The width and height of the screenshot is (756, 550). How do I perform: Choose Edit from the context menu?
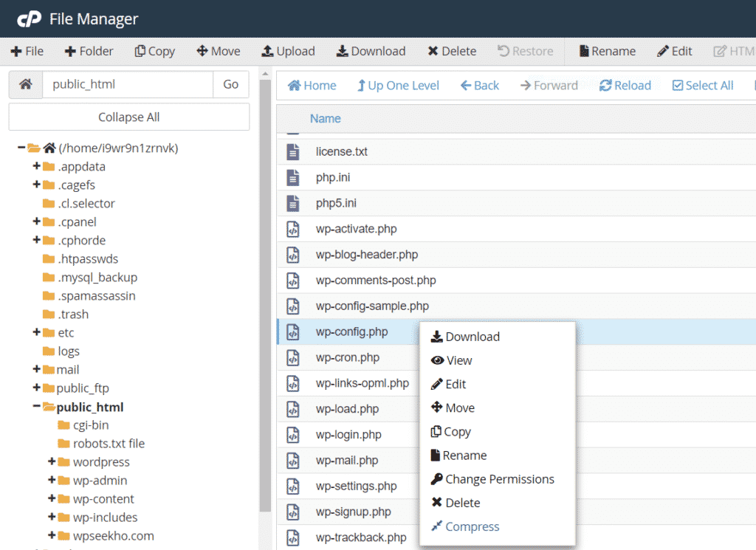(448, 384)
